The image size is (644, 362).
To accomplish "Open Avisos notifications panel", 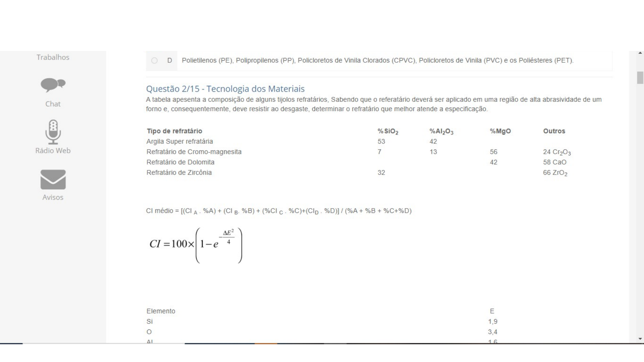I will [x=53, y=185].
